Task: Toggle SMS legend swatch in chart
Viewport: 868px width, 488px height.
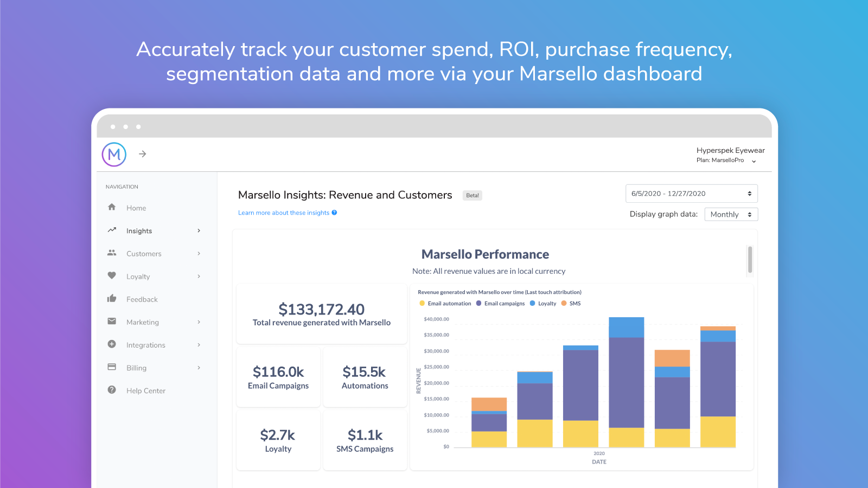Action: coord(564,303)
